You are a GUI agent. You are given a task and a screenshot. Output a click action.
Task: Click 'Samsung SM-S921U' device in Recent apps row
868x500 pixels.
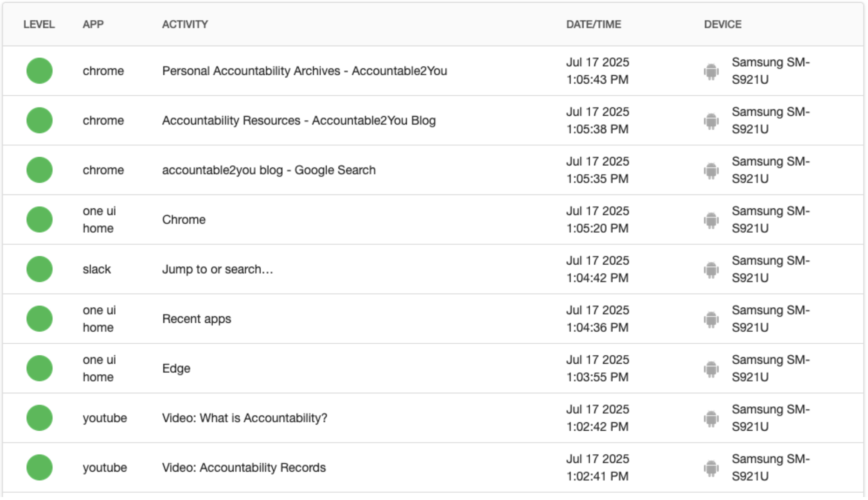click(x=771, y=319)
